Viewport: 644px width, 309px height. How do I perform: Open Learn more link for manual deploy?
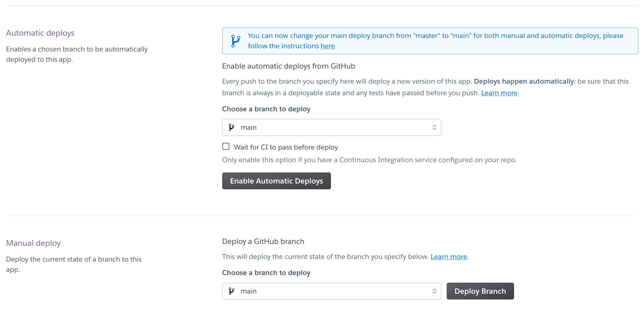tap(449, 257)
